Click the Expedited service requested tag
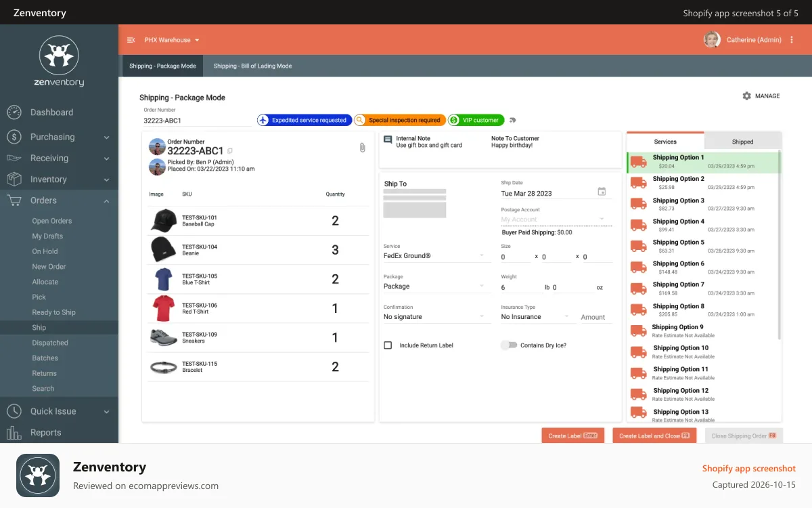The height and width of the screenshot is (508, 812). pos(304,120)
